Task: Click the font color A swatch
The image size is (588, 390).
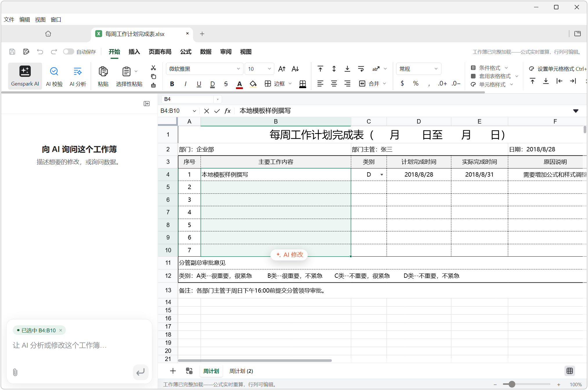Action: 239,84
